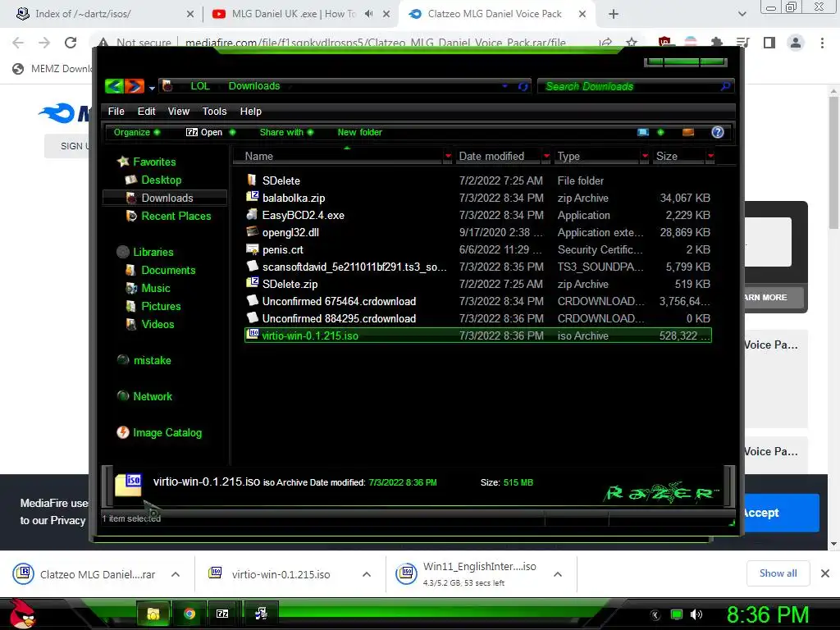
Task: Select Desktop in Favorites
Action: [162, 180]
